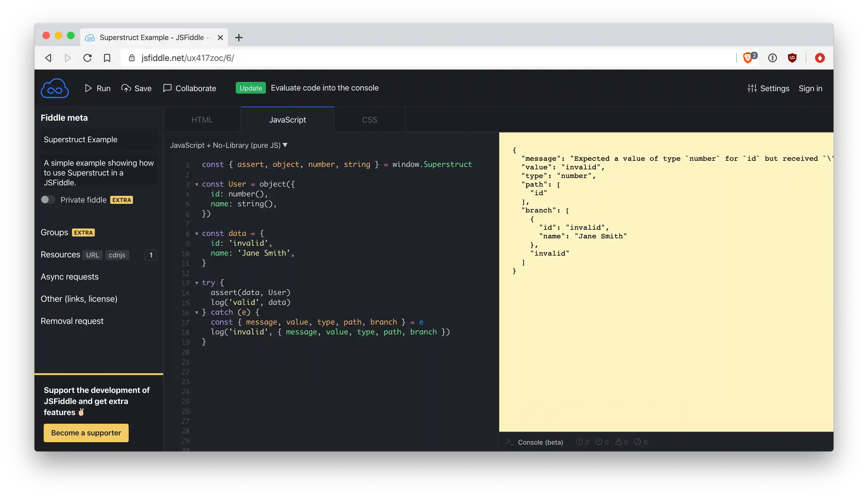This screenshot has width=868, height=497.
Task: Click the 1Password extension icon
Action: point(773,58)
